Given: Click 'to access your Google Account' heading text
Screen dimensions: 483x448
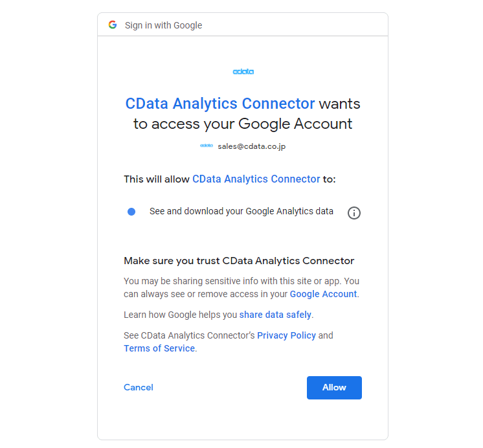Looking at the screenshot, I should pos(243,124).
